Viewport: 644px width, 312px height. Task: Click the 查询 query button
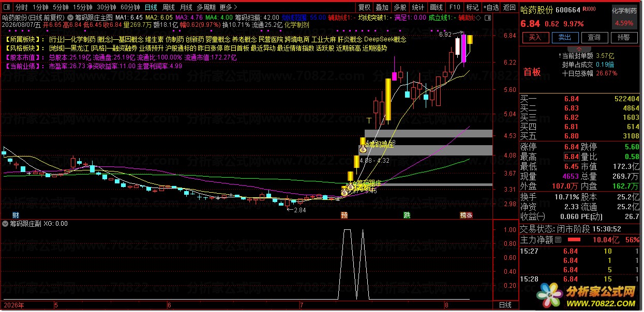point(594,38)
